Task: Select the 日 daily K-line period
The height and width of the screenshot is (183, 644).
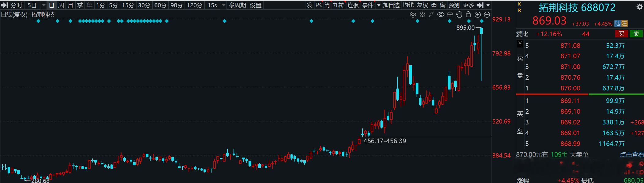Action: [x=51, y=5]
